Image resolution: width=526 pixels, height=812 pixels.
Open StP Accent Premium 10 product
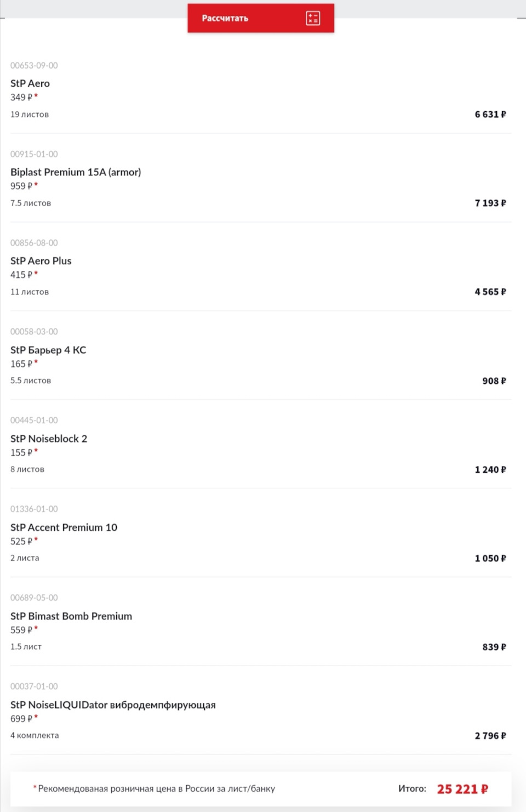click(x=64, y=527)
